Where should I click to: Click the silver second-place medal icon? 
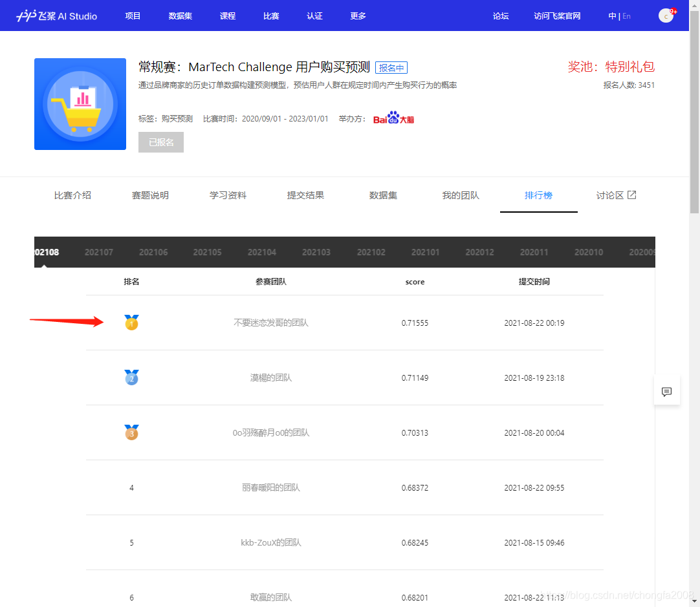131,378
